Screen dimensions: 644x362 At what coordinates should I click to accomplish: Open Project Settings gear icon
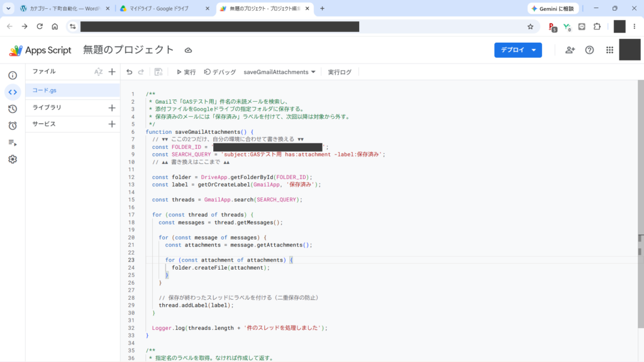coord(13,159)
